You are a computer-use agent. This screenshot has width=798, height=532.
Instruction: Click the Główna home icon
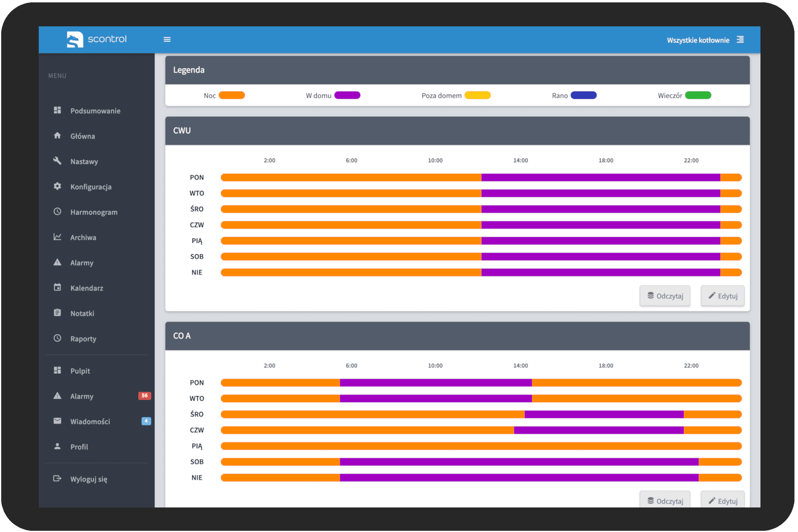coord(57,135)
